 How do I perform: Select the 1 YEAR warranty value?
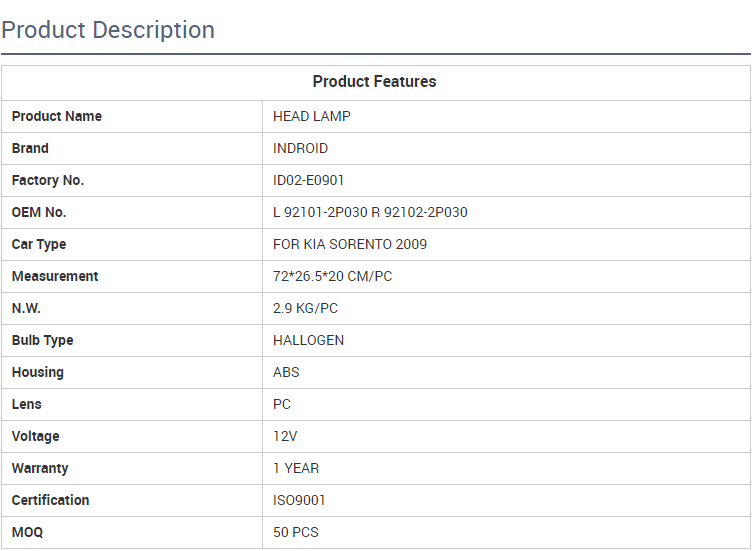pyautogui.click(x=296, y=468)
